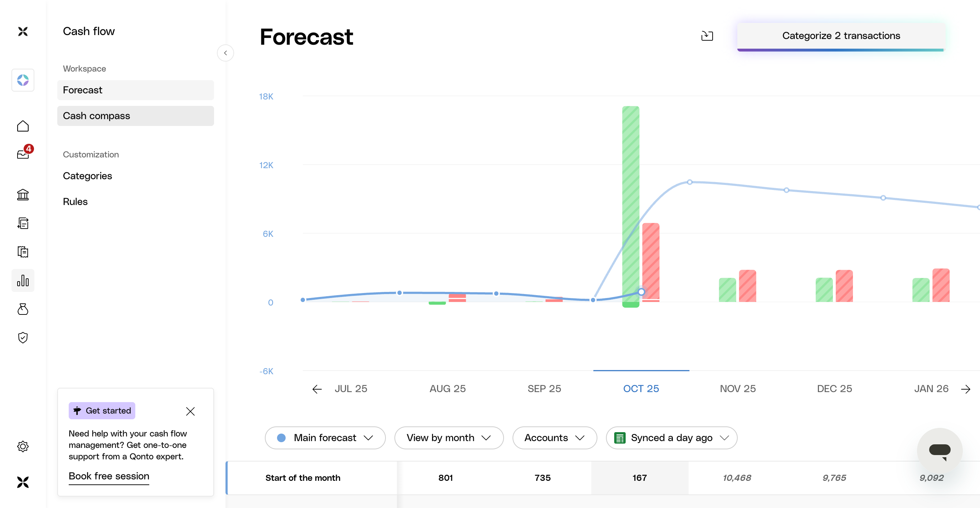Image resolution: width=980 pixels, height=508 pixels.
Task: Collapse the Cash flow side panel
Action: click(225, 53)
